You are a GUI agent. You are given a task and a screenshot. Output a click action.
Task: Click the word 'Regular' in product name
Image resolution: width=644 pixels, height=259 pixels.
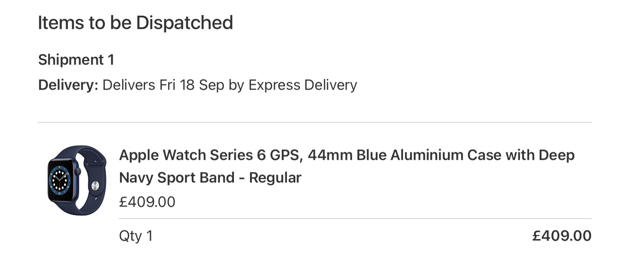click(275, 178)
